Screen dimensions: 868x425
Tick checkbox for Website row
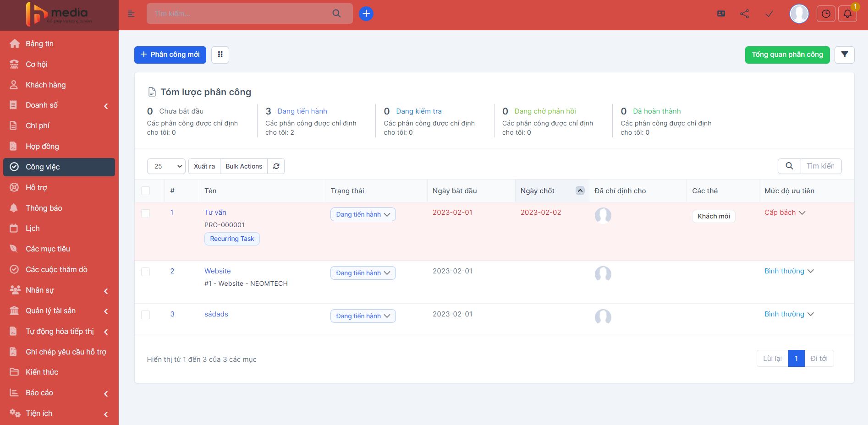click(x=145, y=272)
